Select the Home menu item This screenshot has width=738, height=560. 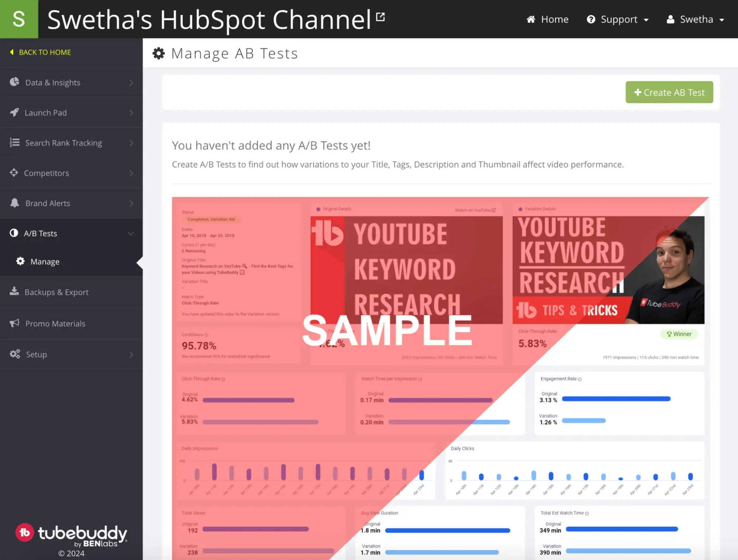pyautogui.click(x=548, y=19)
